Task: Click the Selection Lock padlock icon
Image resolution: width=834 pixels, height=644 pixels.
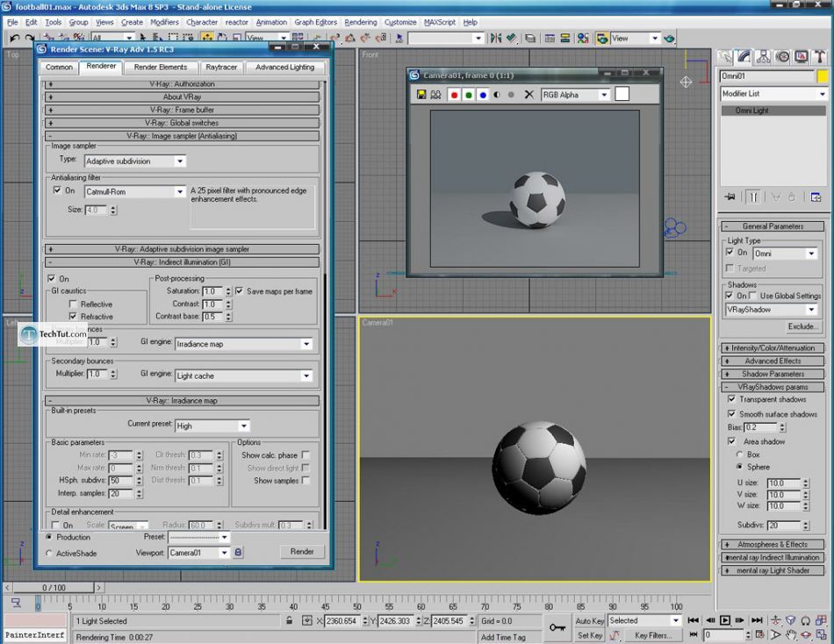Action: pos(289,620)
